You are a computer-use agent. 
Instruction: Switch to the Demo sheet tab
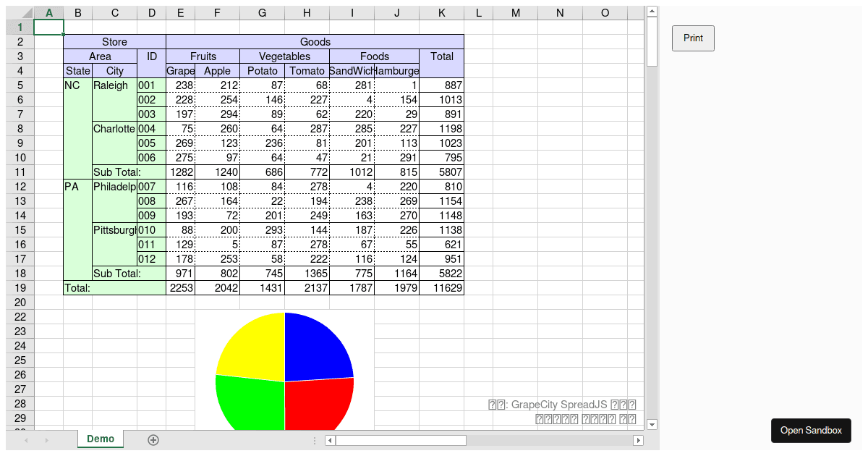101,439
